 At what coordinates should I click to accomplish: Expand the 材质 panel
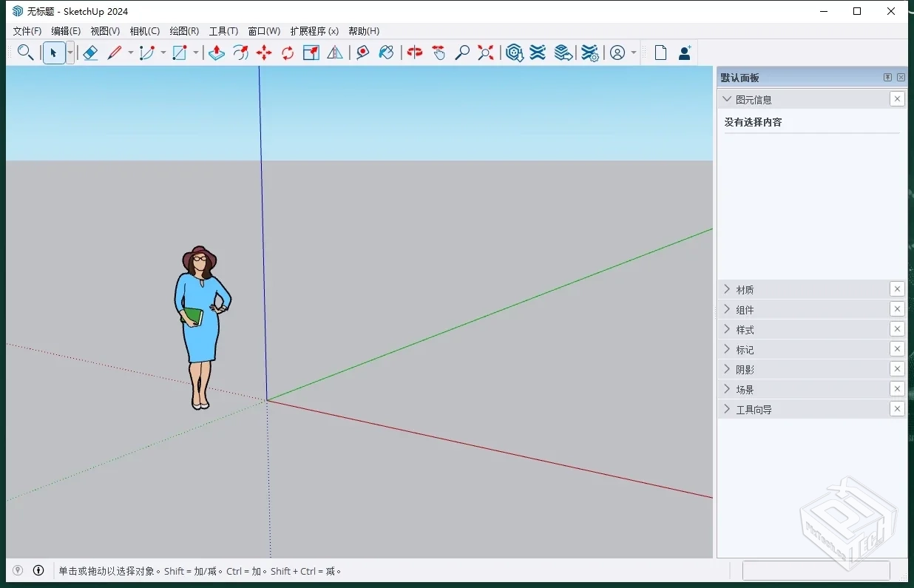(x=726, y=289)
